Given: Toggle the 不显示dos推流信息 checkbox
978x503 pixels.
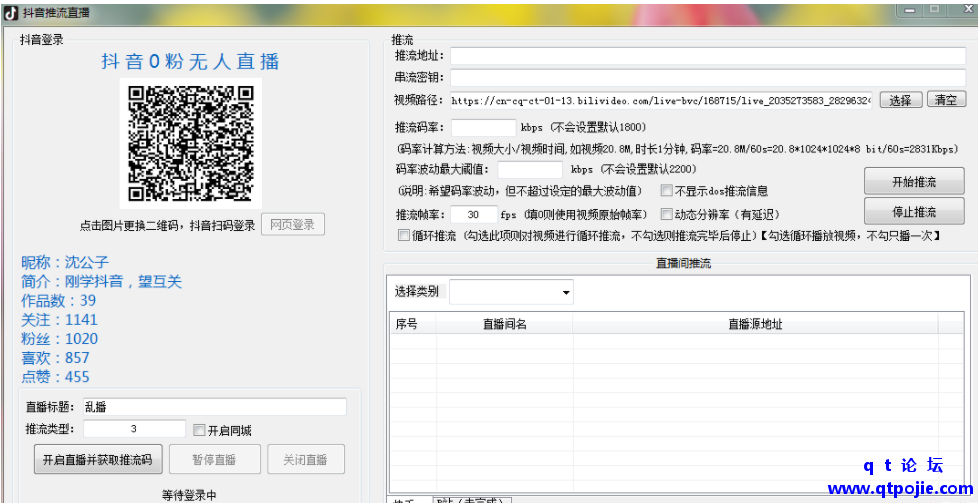Looking at the screenshot, I should tap(667, 190).
